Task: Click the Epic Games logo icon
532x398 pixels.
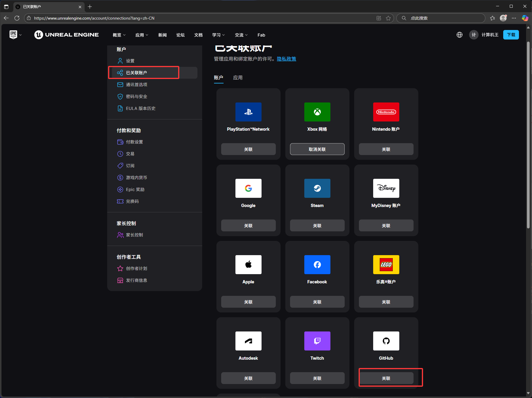Action: point(13,35)
